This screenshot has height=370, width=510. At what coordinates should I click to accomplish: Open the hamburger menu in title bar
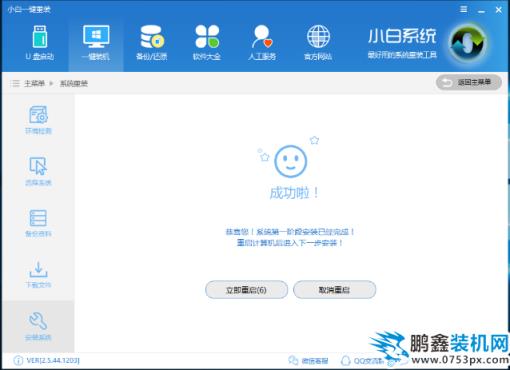click(464, 9)
